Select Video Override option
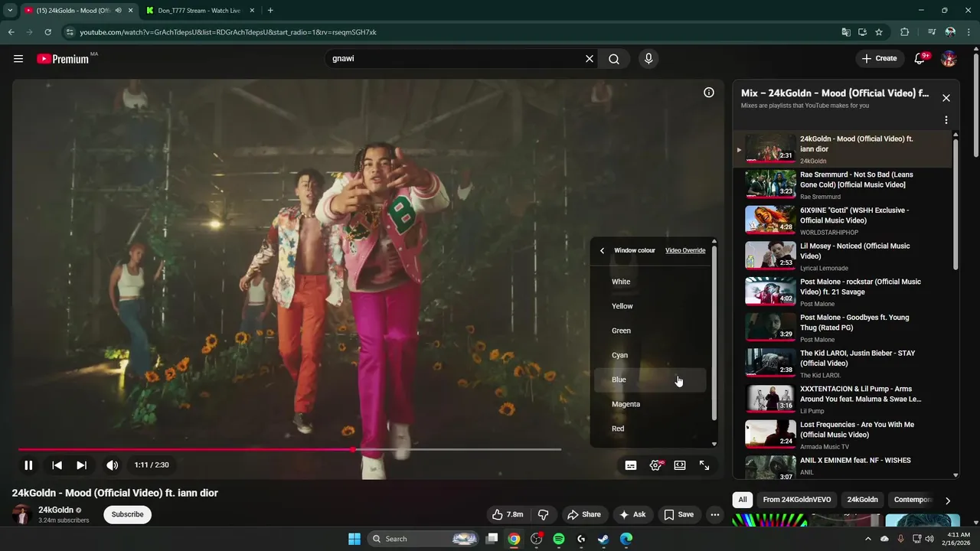The width and height of the screenshot is (980, 551). coord(685,250)
